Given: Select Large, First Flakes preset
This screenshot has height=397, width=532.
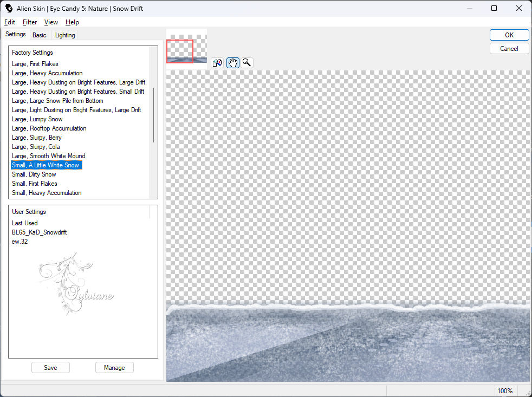Looking at the screenshot, I should [35, 64].
